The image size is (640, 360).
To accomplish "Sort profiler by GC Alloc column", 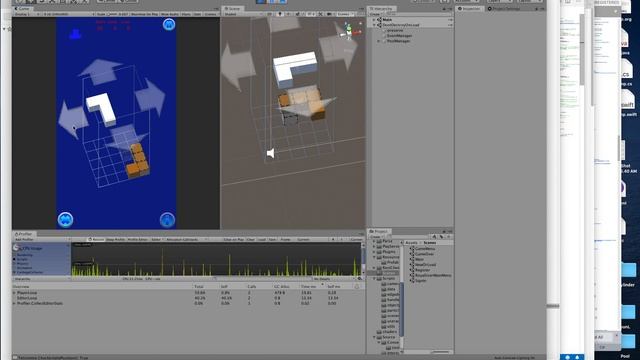I will [x=282, y=287].
